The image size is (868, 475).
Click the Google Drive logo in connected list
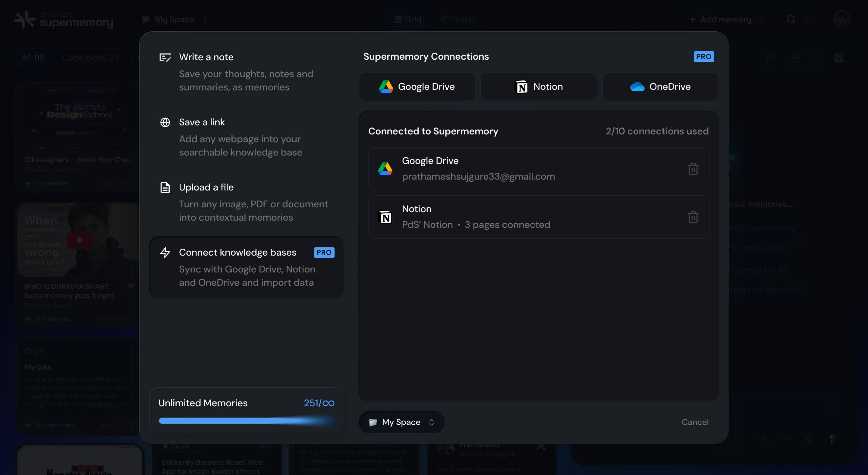(x=385, y=169)
